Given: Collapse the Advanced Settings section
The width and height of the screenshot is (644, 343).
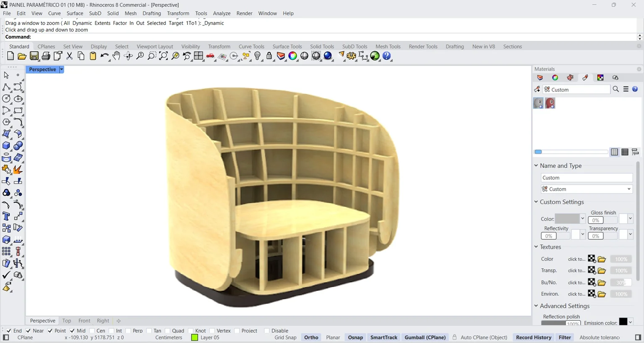Looking at the screenshot, I should (x=536, y=306).
